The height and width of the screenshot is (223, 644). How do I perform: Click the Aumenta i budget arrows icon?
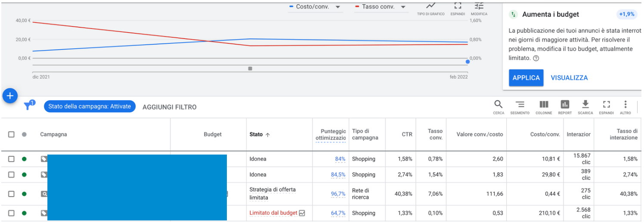(x=513, y=14)
